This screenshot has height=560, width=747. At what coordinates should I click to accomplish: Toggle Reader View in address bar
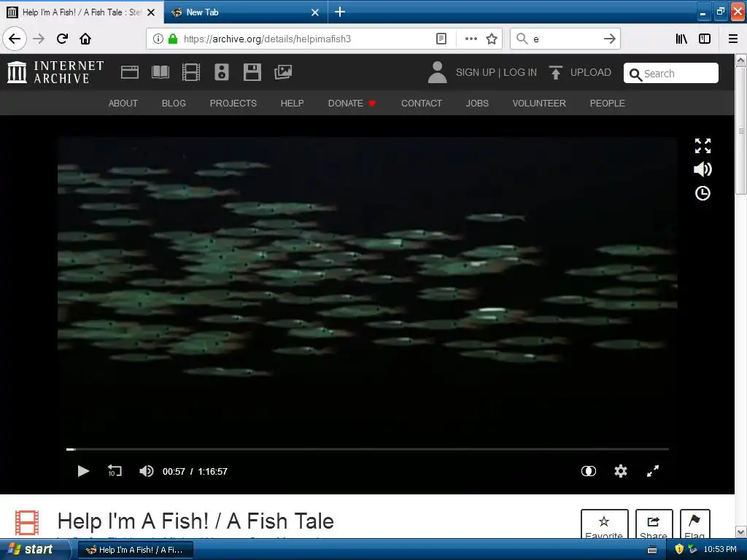[x=441, y=39]
